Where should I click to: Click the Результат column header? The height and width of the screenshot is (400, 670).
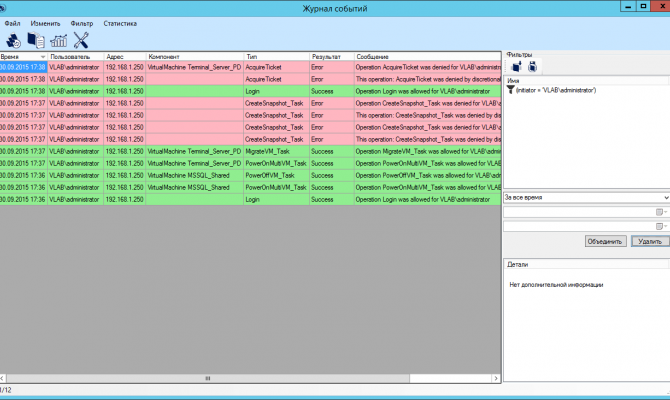coord(332,56)
